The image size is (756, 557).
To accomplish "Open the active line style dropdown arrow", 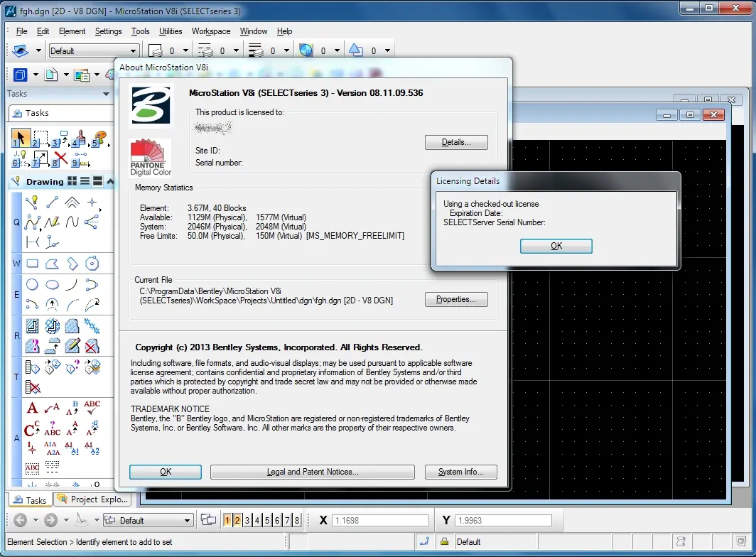I will 236,50.
